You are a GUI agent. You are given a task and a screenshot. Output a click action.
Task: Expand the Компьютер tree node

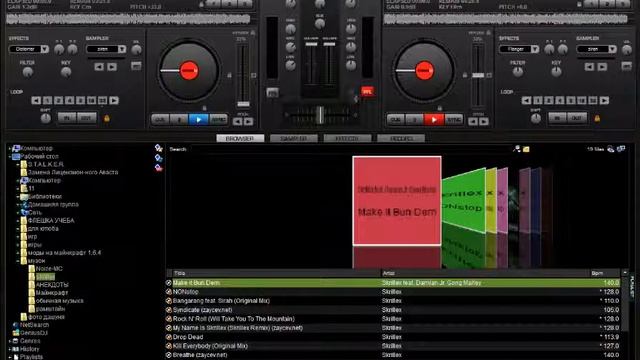tap(10, 149)
